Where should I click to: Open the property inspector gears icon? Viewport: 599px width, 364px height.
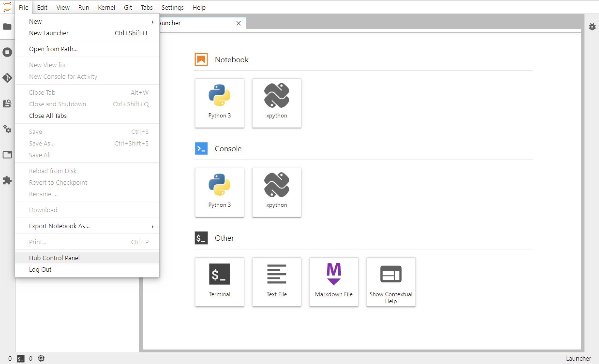coord(7,129)
